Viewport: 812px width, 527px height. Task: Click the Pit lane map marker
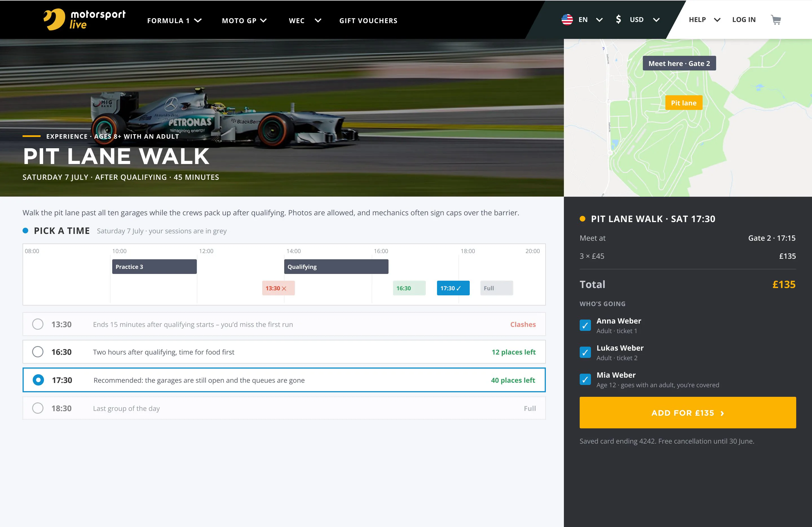(x=684, y=103)
